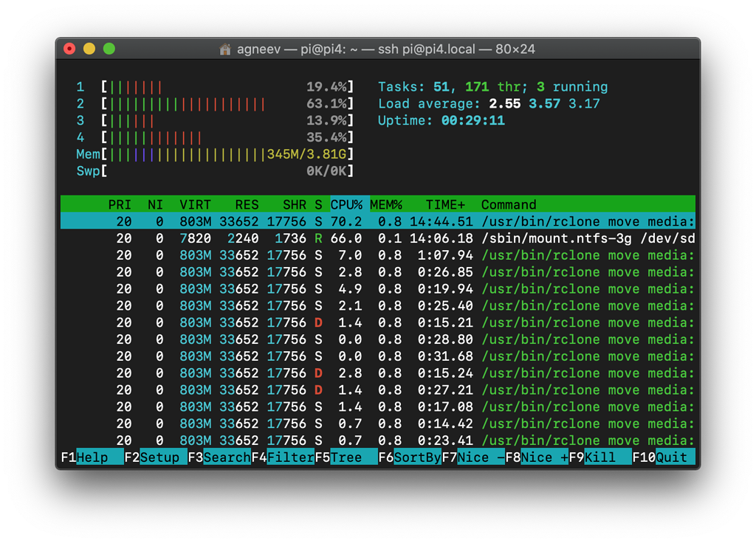Image resolution: width=756 pixels, height=543 pixels.
Task: Sort by the MEM% column header
Action: tap(385, 205)
